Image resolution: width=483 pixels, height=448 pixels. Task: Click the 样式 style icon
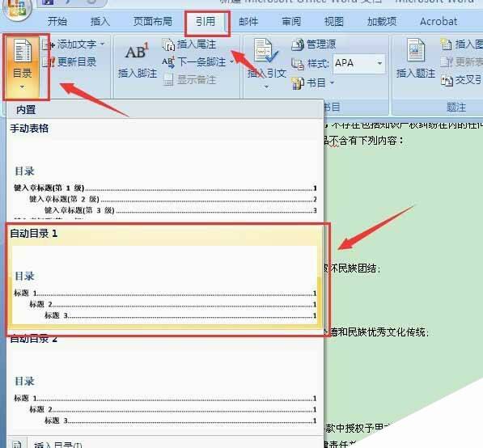[298, 64]
